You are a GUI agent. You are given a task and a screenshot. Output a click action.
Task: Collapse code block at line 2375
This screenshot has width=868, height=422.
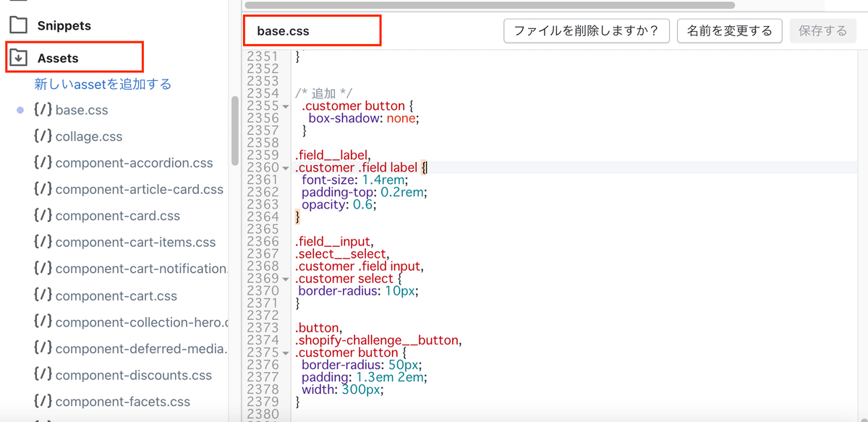tap(286, 353)
